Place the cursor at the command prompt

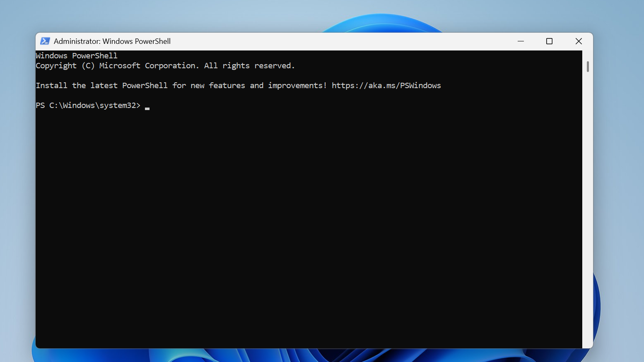[x=147, y=107]
